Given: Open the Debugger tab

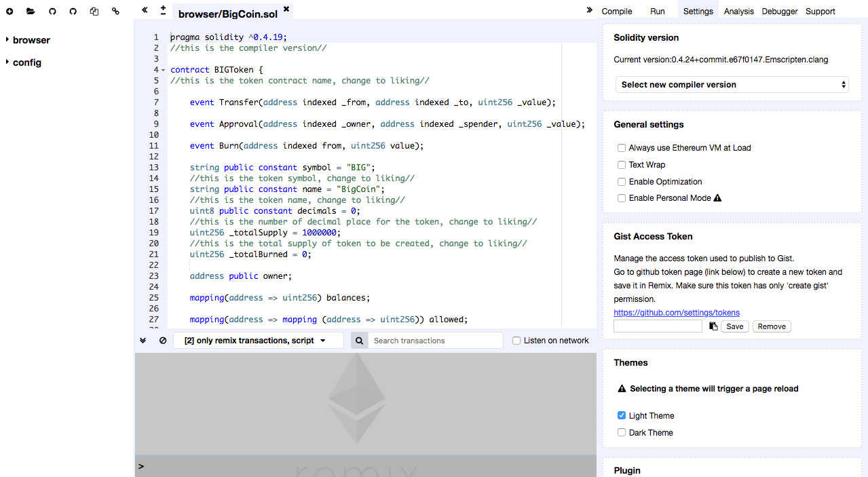Looking at the screenshot, I should pos(780,11).
